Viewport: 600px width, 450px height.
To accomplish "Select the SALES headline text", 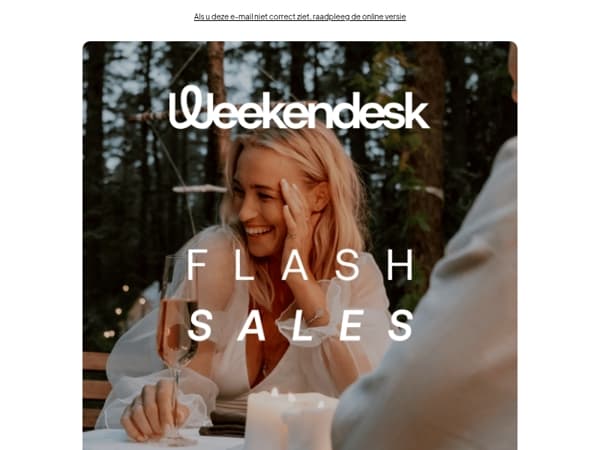I will point(301,325).
